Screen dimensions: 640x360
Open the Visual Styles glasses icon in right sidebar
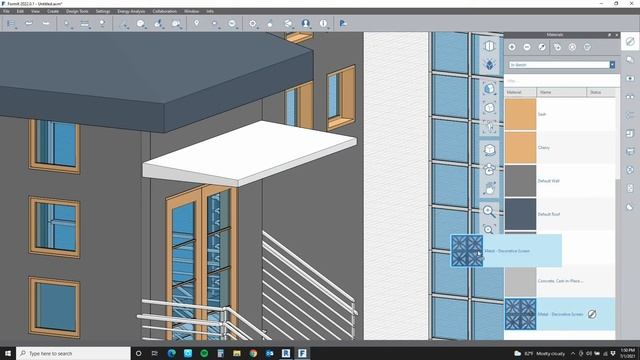pos(630,97)
